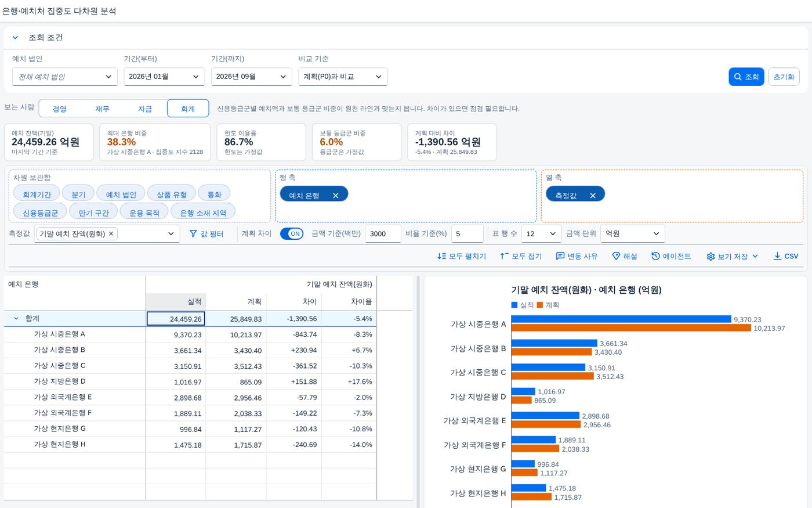Screen dimensions: 812x508
Task: Open the 금액 단위 억원 dropdown
Action: (x=633, y=233)
